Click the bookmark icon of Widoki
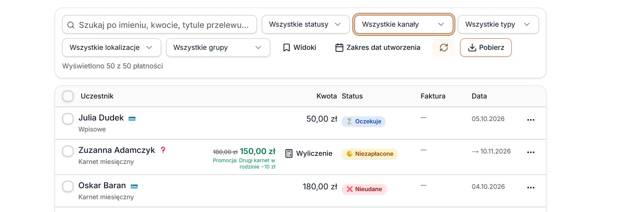The image size is (644, 212). click(x=287, y=47)
